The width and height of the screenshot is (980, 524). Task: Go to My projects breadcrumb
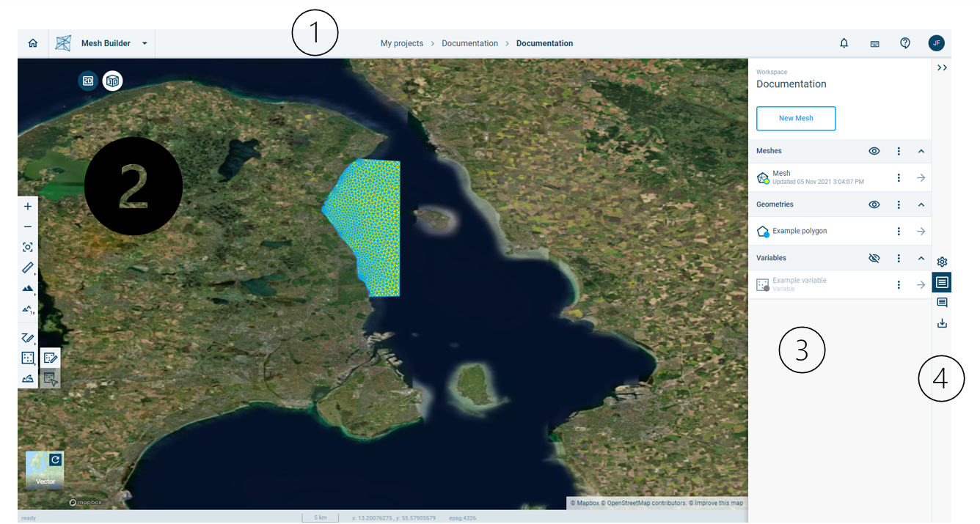(401, 43)
